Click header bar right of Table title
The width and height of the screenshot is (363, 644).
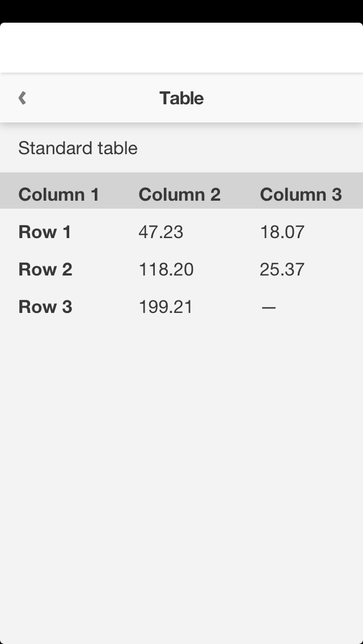click(284, 98)
